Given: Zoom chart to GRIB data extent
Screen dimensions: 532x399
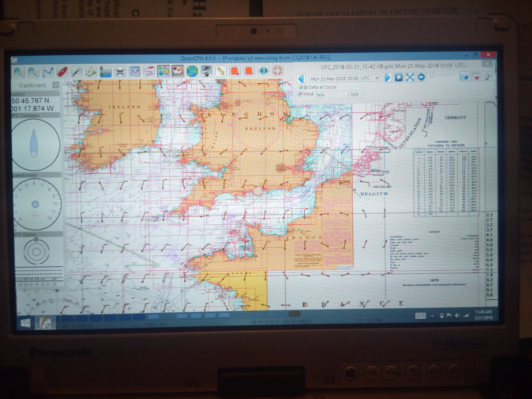Looking at the screenshot, I should [x=410, y=77].
